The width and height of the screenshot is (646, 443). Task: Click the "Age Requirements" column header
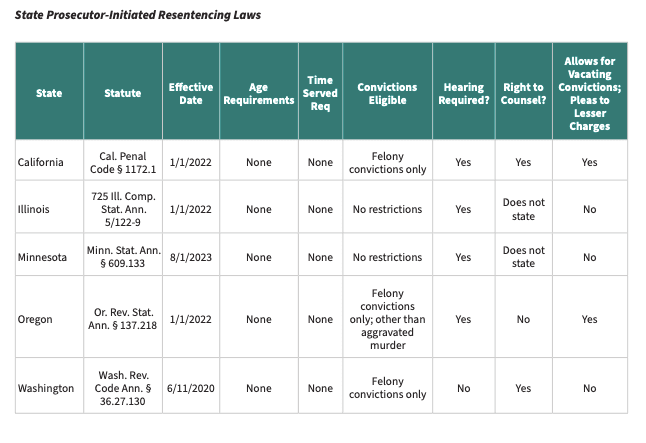(x=258, y=94)
